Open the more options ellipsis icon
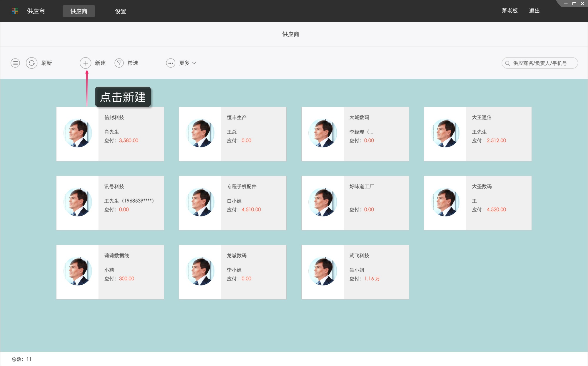Viewport: 588px width, 366px height. (171, 63)
